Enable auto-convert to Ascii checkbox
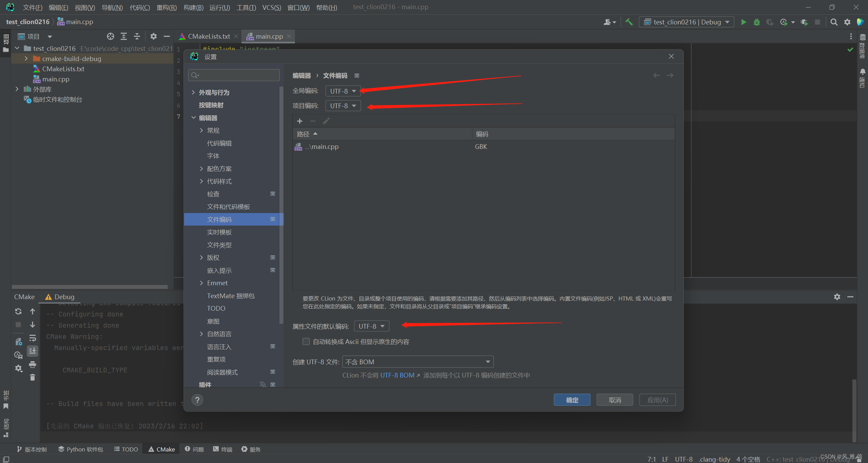868x463 pixels. pos(306,342)
